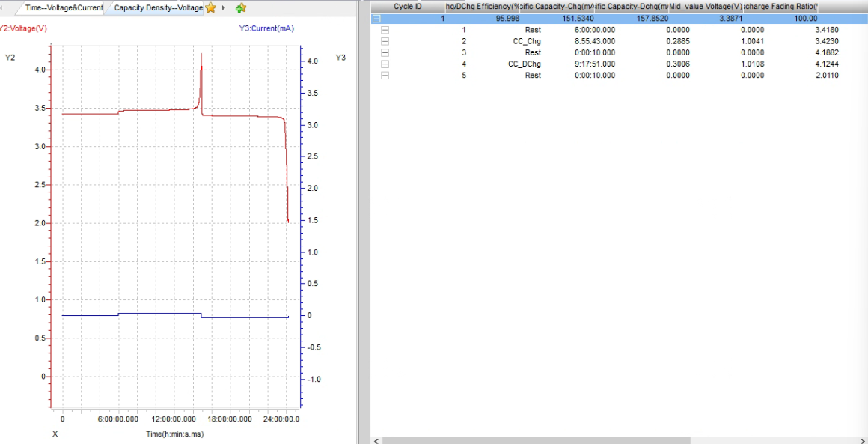Viewport: 868px width, 444px height.
Task: Click the 151.5340 charge capacity value
Action: pyautogui.click(x=579, y=18)
